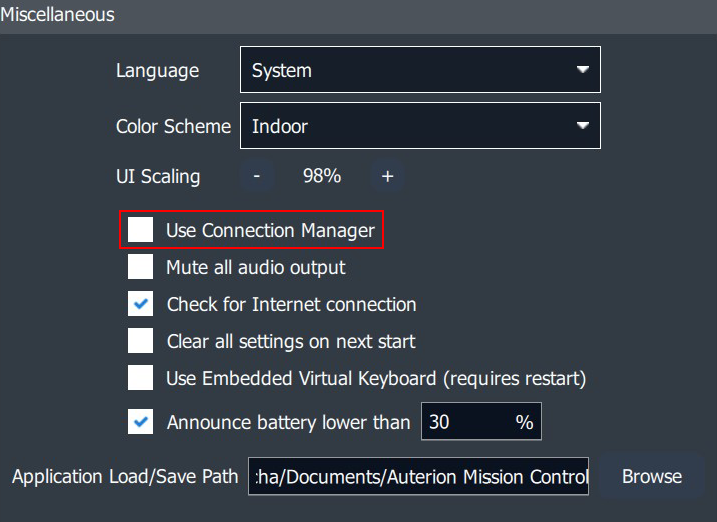Enable Use Embedded Virtual Keyboard option
The height and width of the screenshot is (522, 717).
(141, 378)
